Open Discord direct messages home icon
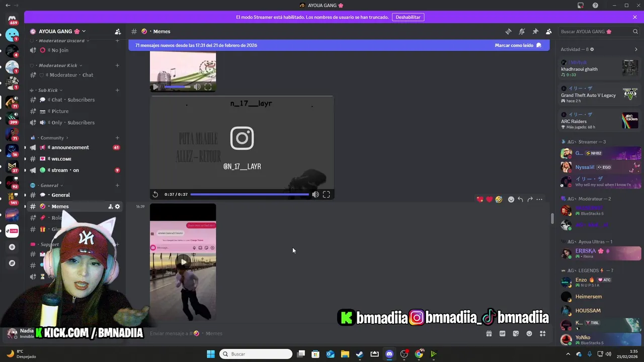Viewport: 644px width, 362px height. (12, 19)
